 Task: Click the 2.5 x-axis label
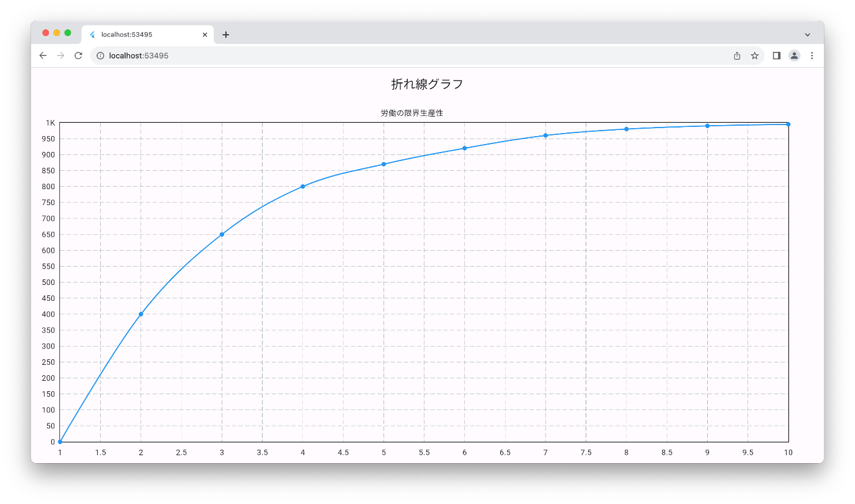point(181,453)
